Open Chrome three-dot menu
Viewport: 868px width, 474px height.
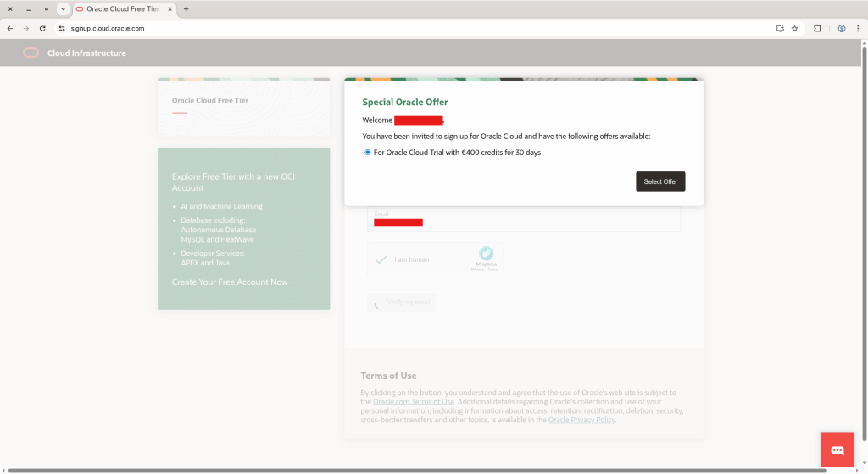(858, 28)
